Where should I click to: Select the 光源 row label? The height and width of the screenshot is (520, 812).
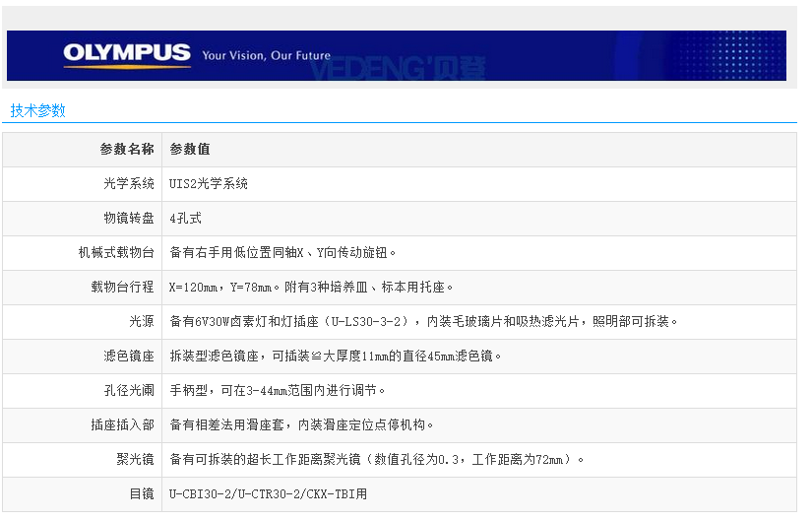point(142,322)
